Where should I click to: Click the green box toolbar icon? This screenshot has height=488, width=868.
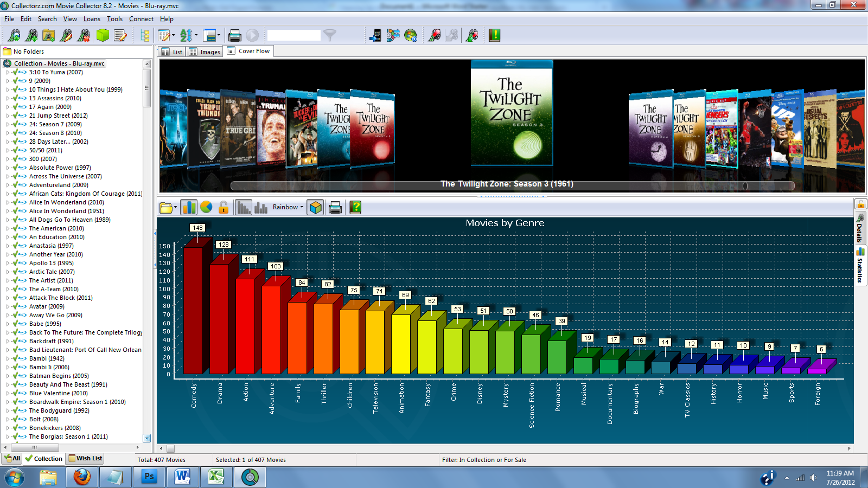point(103,36)
